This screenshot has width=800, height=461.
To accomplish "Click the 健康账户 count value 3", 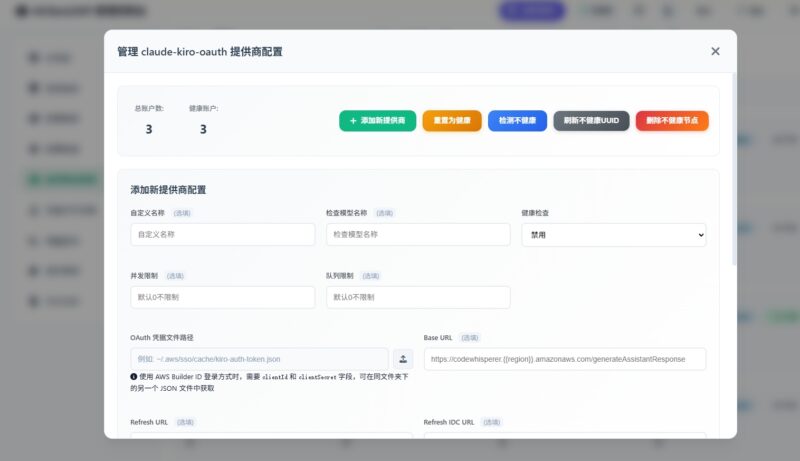I will pos(203,129).
